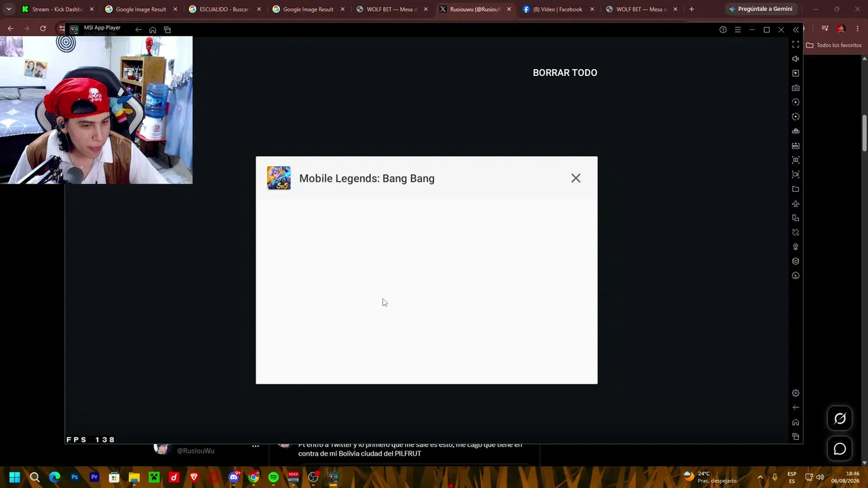Switch to Stream - Kick Dashboard tab

click(x=57, y=9)
